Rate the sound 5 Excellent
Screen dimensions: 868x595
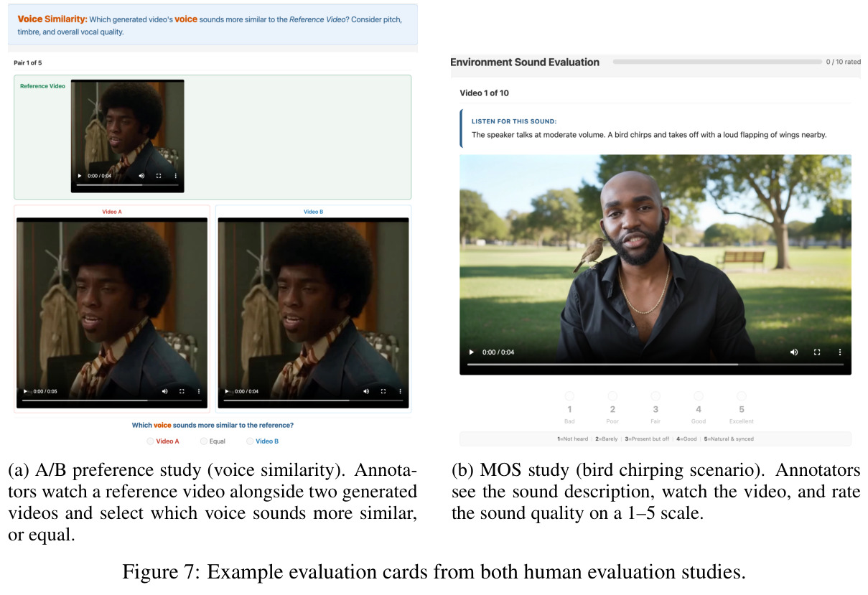tap(742, 396)
